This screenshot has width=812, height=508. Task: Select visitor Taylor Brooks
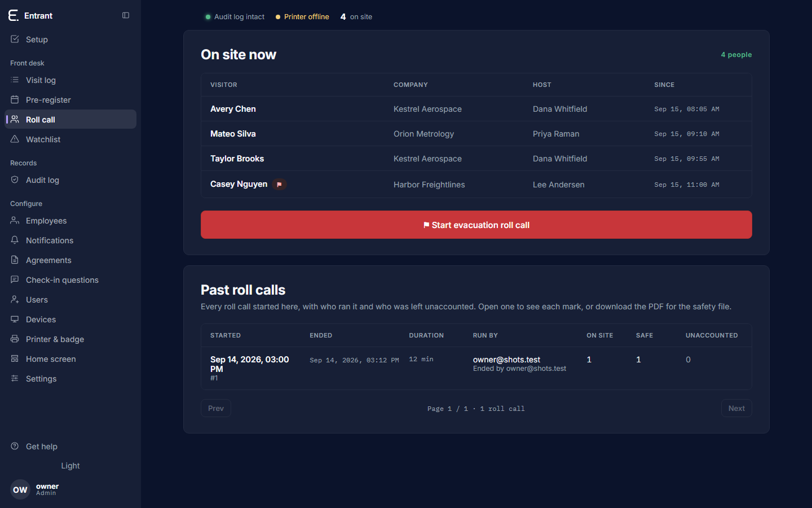pyautogui.click(x=237, y=159)
